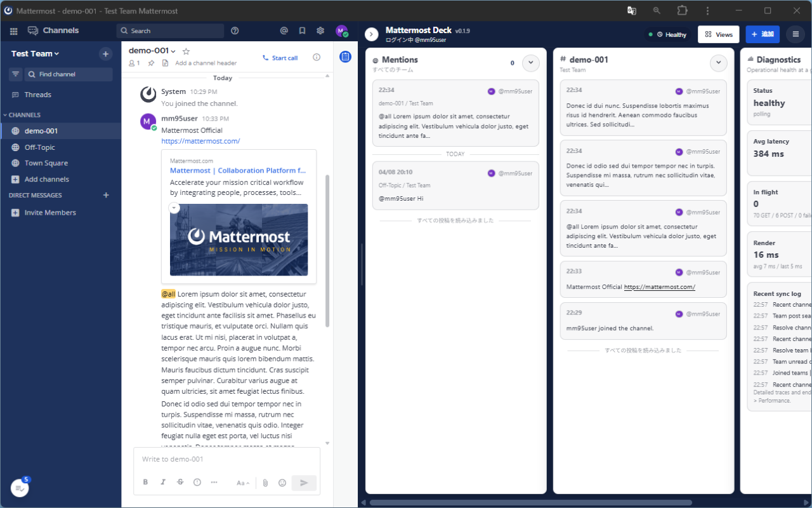Click Add channels in sidebar
Image resolution: width=812 pixels, height=508 pixels.
(60, 179)
